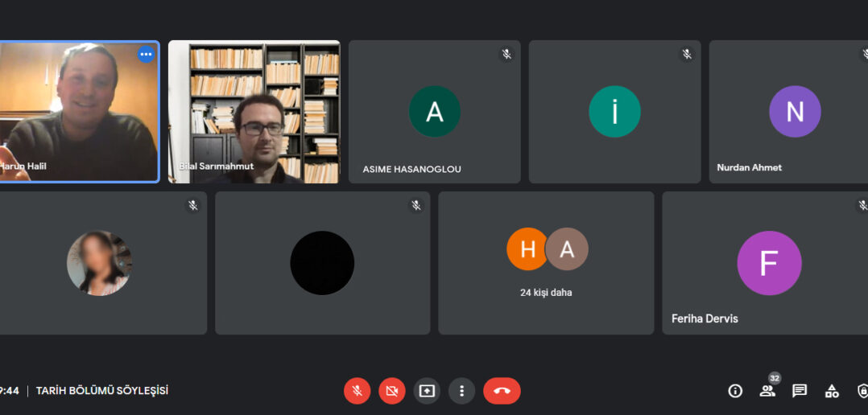Click the ASIME HASANOGLOU avatar tile

[435, 112]
